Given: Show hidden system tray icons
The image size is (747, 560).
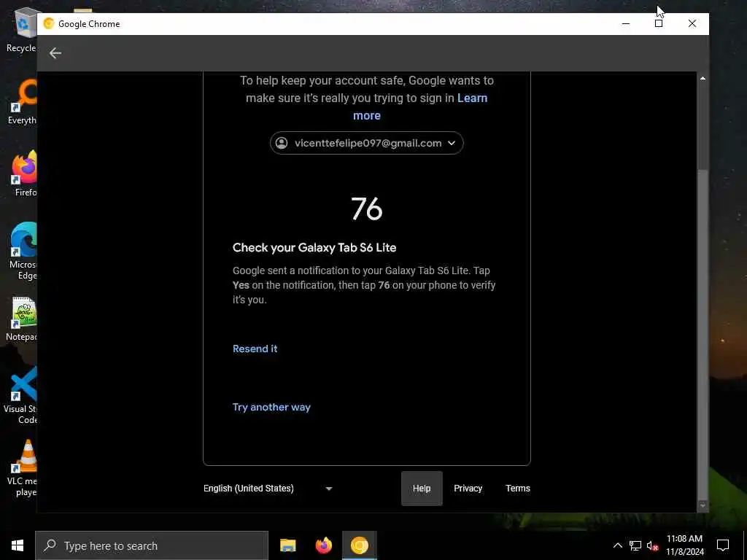Looking at the screenshot, I should 617,545.
